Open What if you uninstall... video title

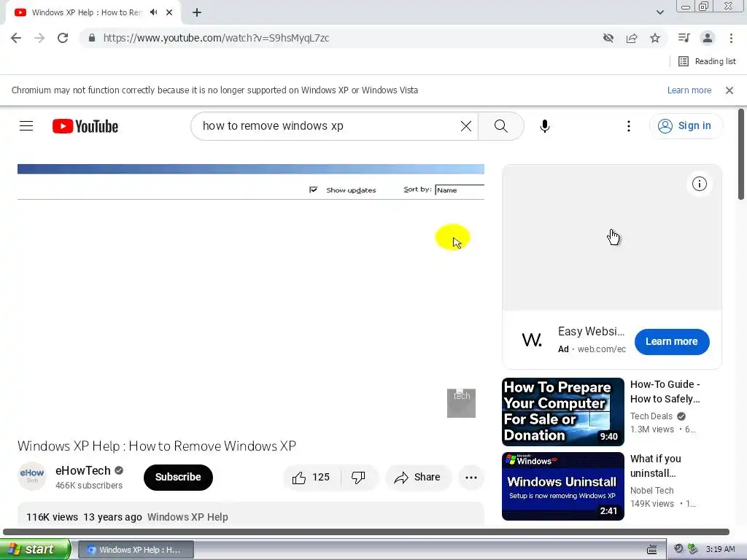(656, 466)
